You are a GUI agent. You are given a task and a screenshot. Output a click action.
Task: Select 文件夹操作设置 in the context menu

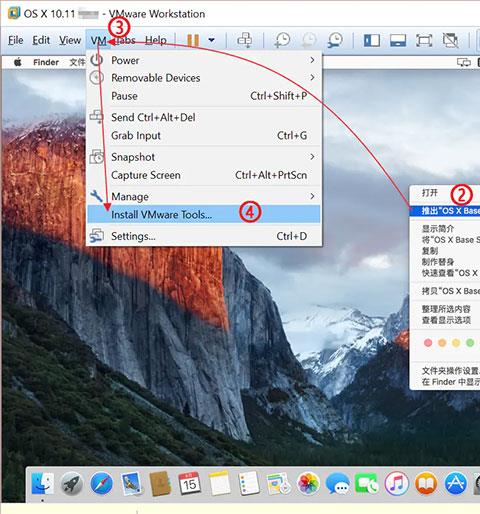(x=451, y=371)
